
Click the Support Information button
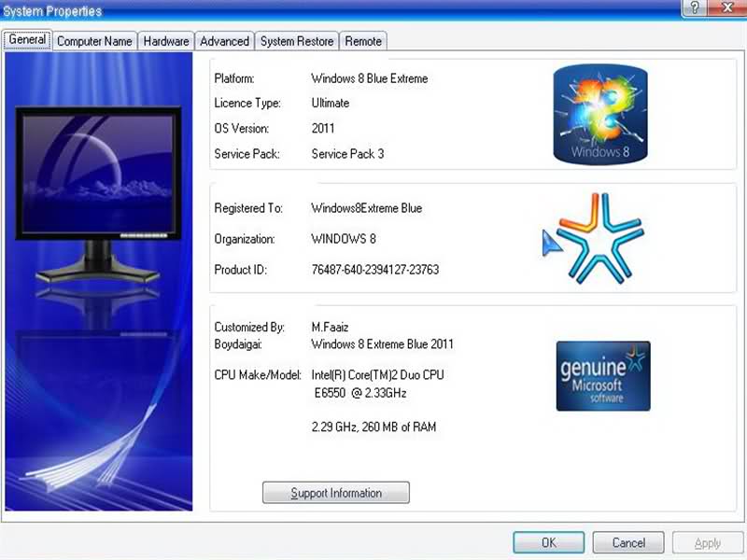pos(336,493)
